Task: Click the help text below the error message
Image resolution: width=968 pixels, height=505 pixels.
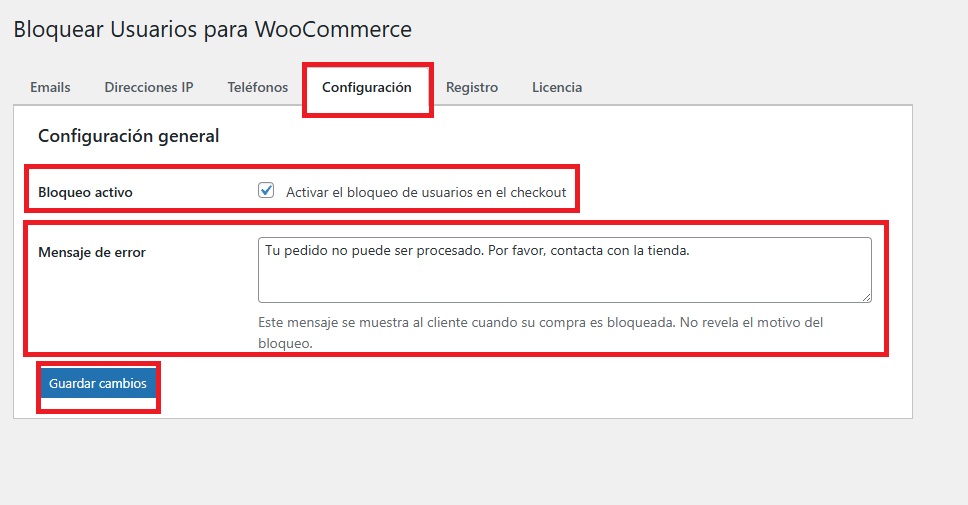Action: click(x=540, y=323)
